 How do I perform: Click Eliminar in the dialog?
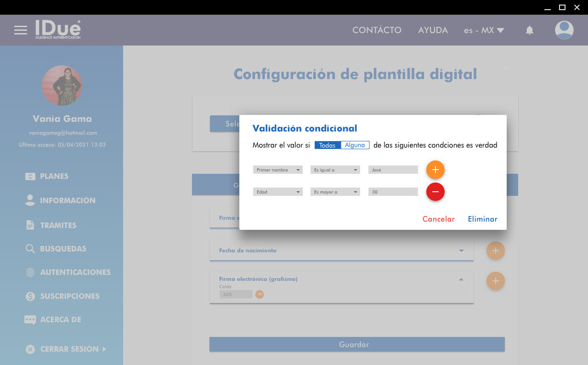(482, 219)
